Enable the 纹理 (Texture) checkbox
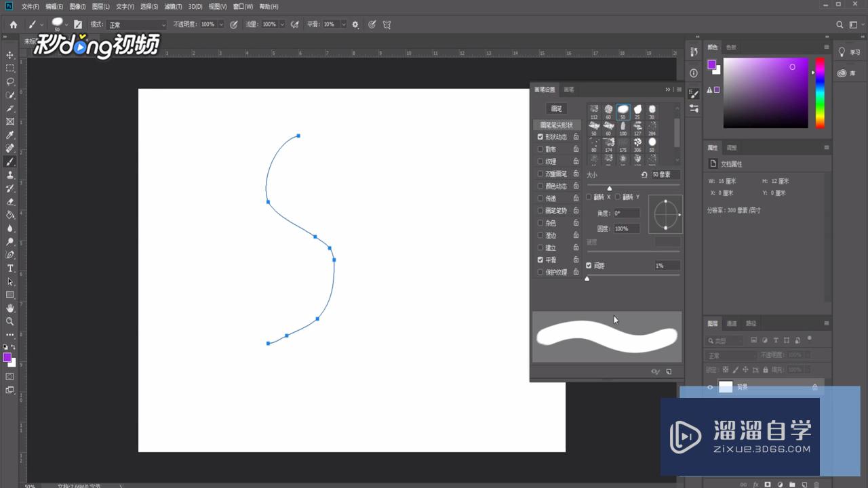This screenshot has width=868, height=488. pyautogui.click(x=540, y=161)
